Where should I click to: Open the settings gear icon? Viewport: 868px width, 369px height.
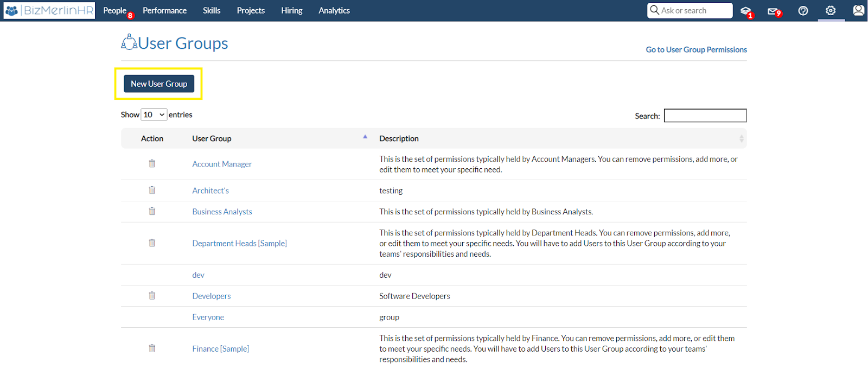point(831,10)
